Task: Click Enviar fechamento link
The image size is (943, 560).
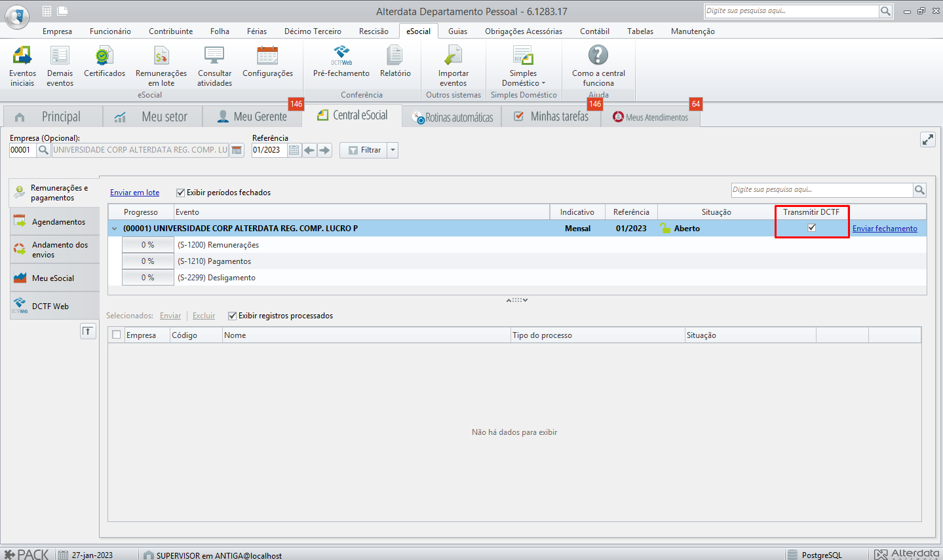Action: tap(885, 229)
